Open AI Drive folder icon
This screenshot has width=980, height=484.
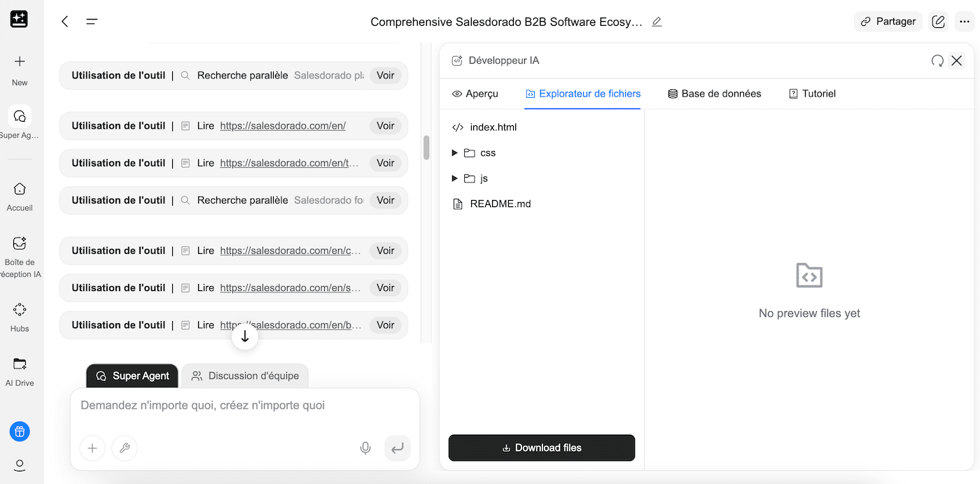20,364
